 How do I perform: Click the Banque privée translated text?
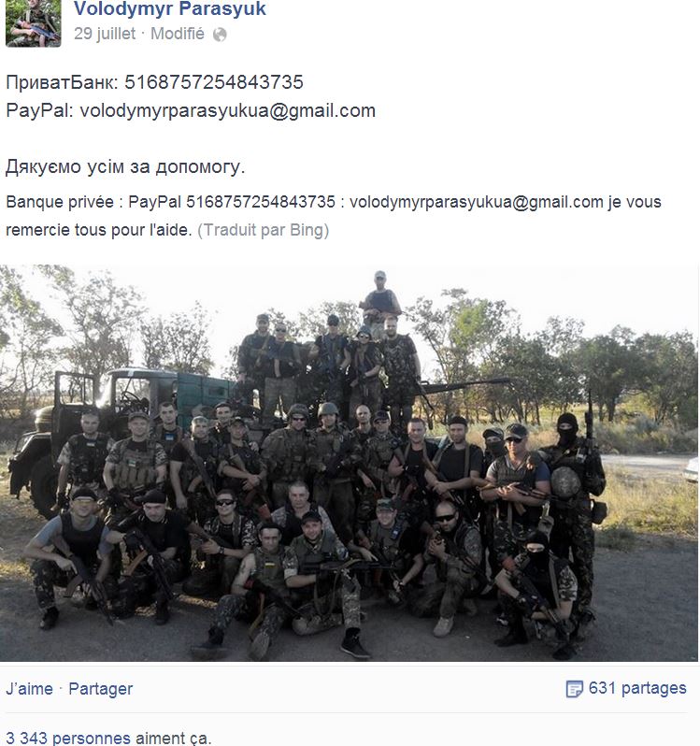click(x=60, y=202)
